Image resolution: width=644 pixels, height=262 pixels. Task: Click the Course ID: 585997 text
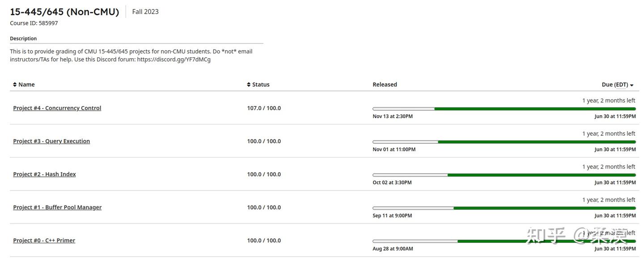[34, 23]
